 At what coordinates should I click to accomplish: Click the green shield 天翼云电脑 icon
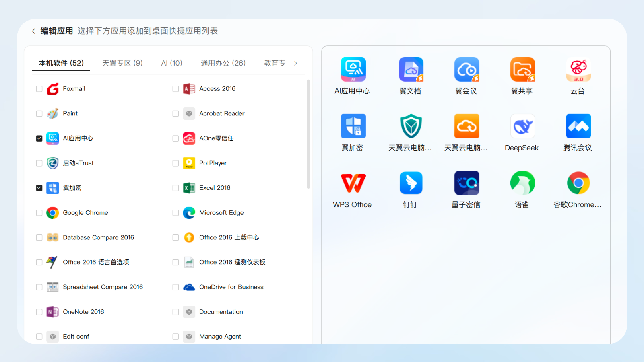(x=411, y=126)
